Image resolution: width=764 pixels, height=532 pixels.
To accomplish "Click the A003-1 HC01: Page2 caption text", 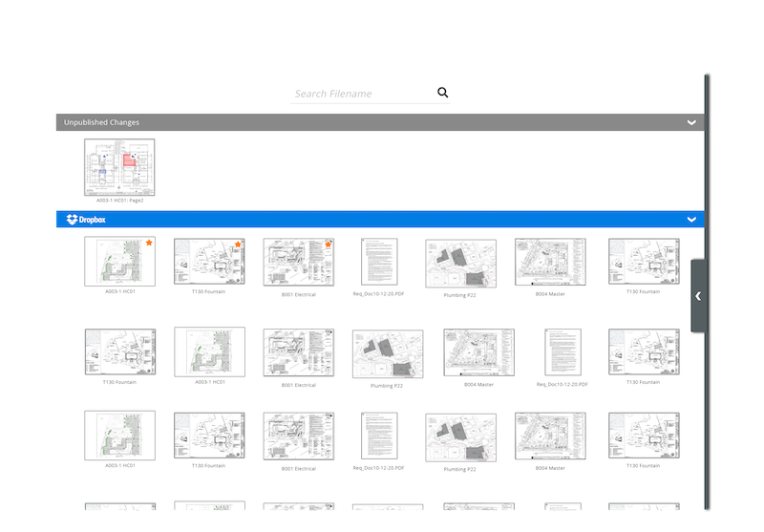I will [x=120, y=201].
